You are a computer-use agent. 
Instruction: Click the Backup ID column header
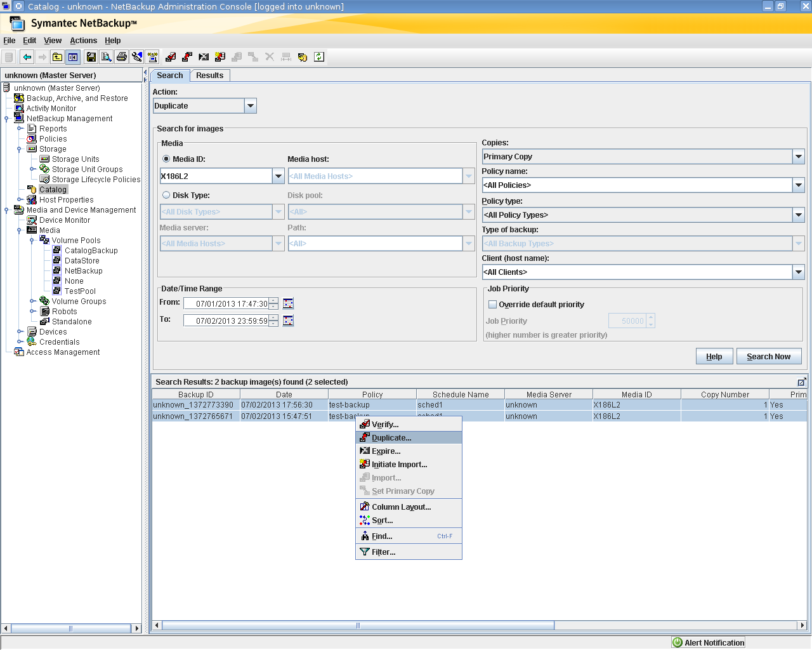click(195, 394)
